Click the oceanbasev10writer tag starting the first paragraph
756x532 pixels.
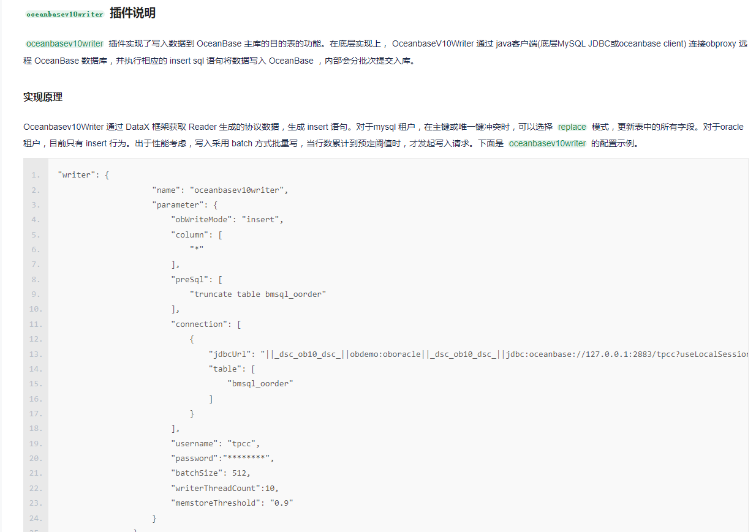[x=65, y=43]
